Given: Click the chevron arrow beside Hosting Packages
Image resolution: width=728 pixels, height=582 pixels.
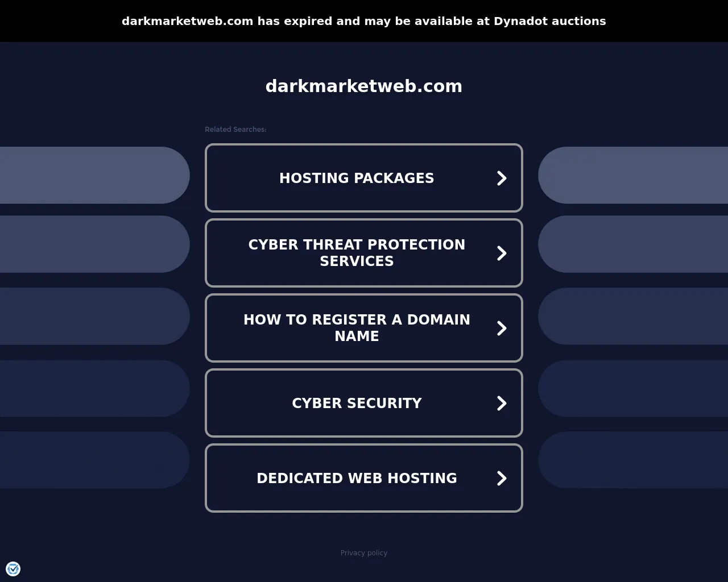Looking at the screenshot, I should coord(502,178).
